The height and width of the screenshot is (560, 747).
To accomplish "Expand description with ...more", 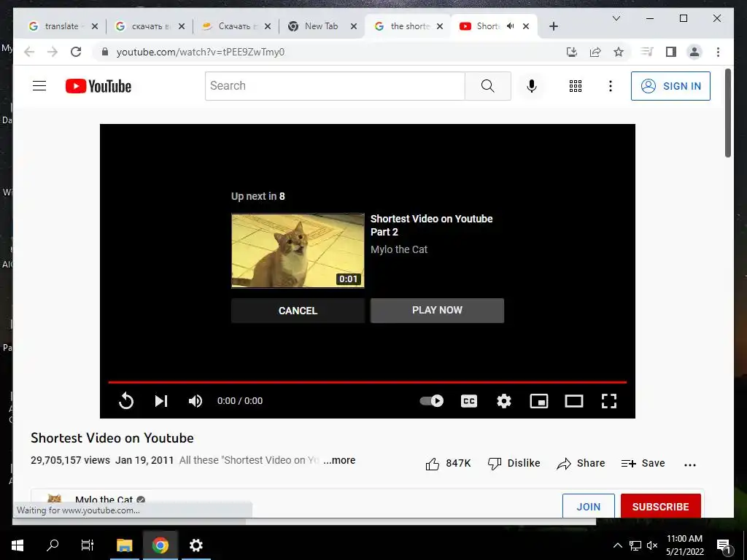I will pyautogui.click(x=339, y=460).
